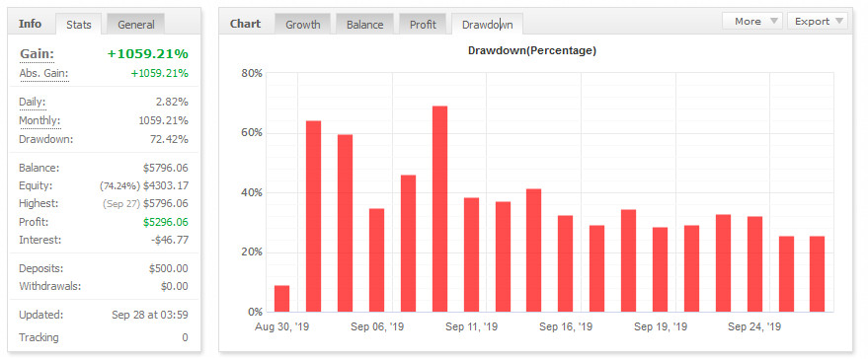
Task: Select the Equity $4303.17 value
Action: [166, 185]
